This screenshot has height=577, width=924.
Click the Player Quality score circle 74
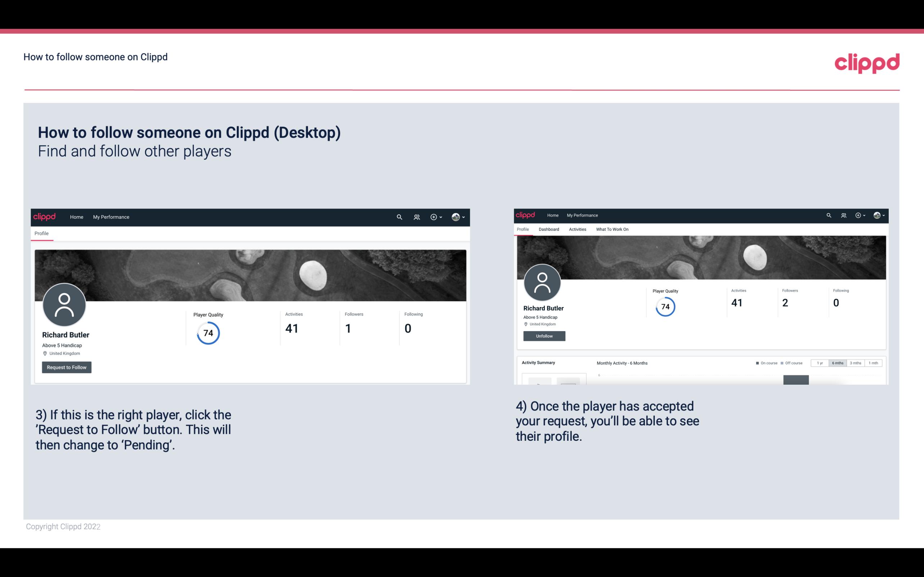tap(208, 333)
